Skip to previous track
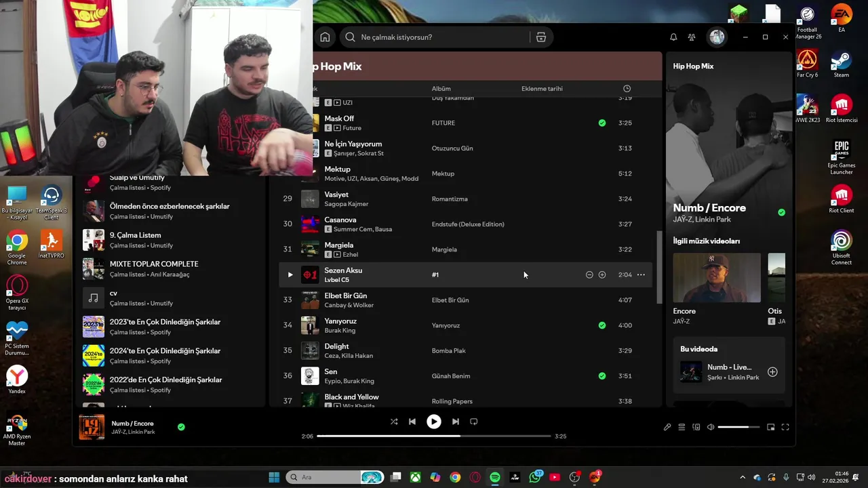The image size is (868, 488). click(412, 422)
